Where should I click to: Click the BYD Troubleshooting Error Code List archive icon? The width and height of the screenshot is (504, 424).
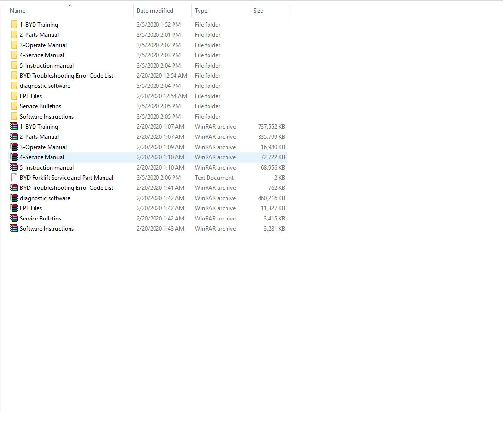pos(14,188)
